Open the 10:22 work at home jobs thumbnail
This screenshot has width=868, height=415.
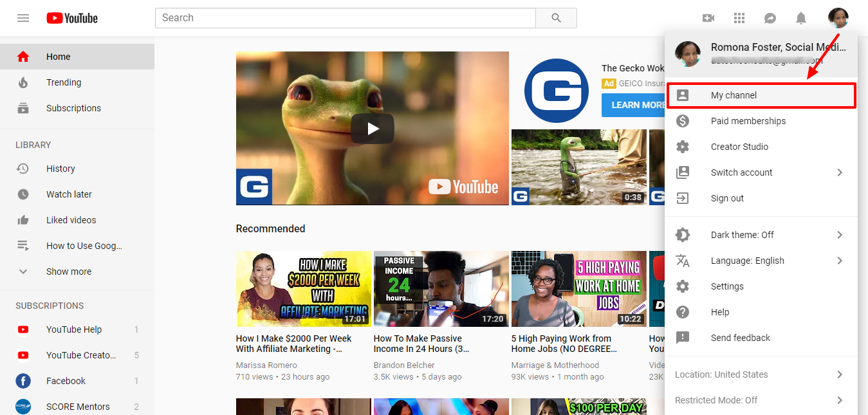[579, 289]
